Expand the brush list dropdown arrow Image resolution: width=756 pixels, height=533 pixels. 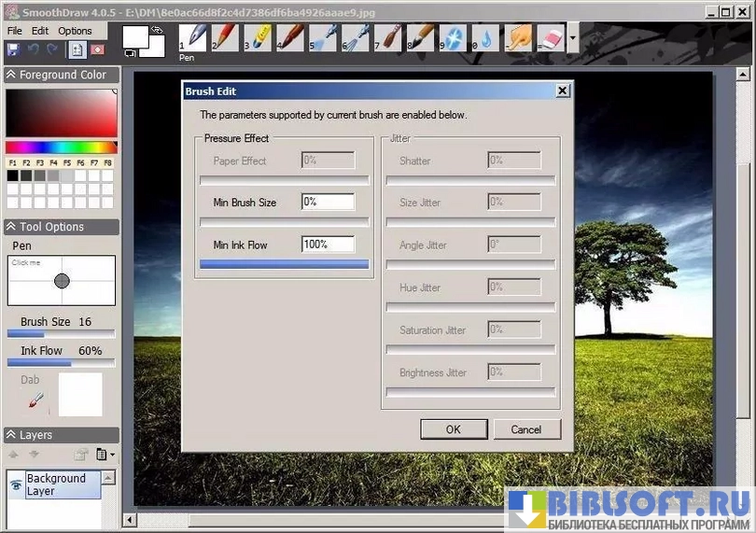tap(572, 40)
